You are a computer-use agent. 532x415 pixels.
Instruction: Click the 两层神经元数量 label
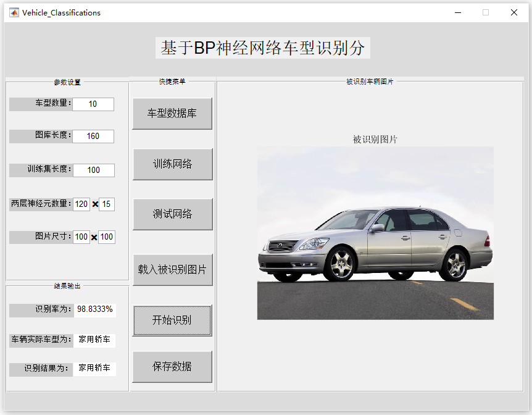click(41, 204)
